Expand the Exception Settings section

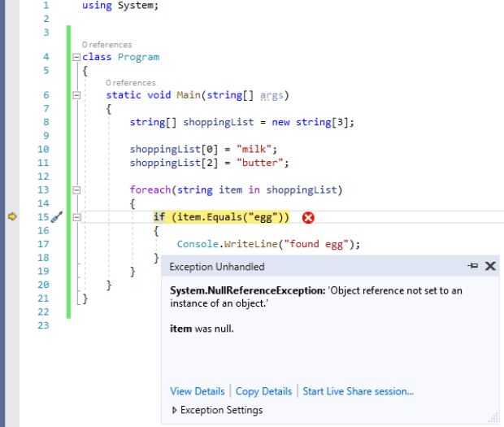[175, 410]
